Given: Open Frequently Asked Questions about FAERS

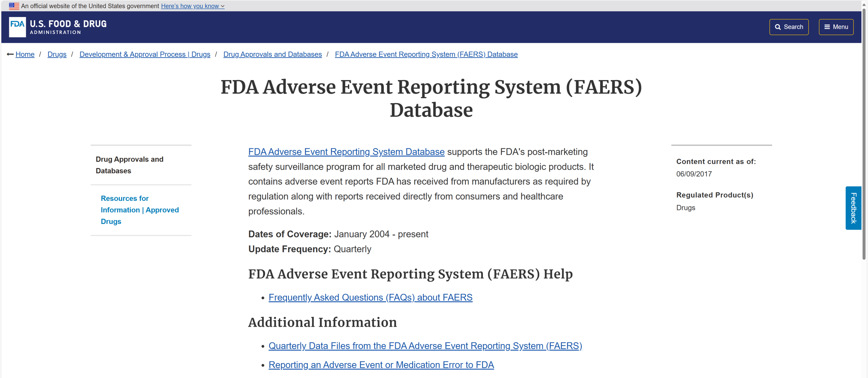Looking at the screenshot, I should tap(370, 297).
